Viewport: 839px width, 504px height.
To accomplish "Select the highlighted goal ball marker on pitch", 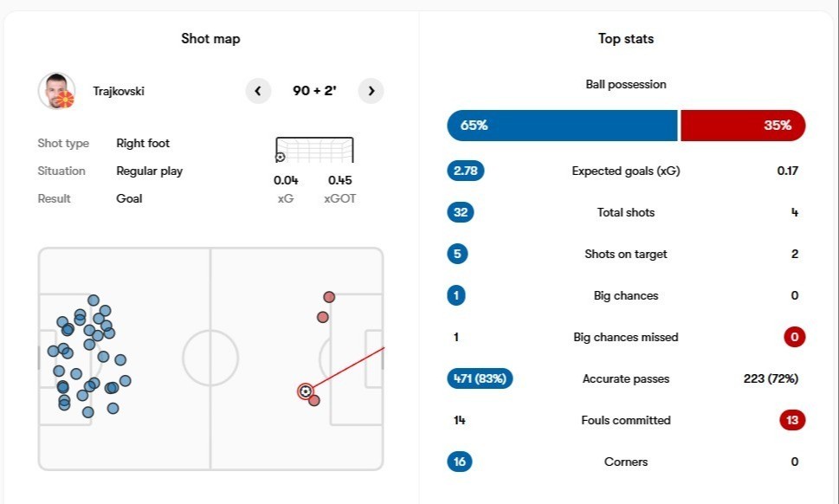I will tap(305, 391).
